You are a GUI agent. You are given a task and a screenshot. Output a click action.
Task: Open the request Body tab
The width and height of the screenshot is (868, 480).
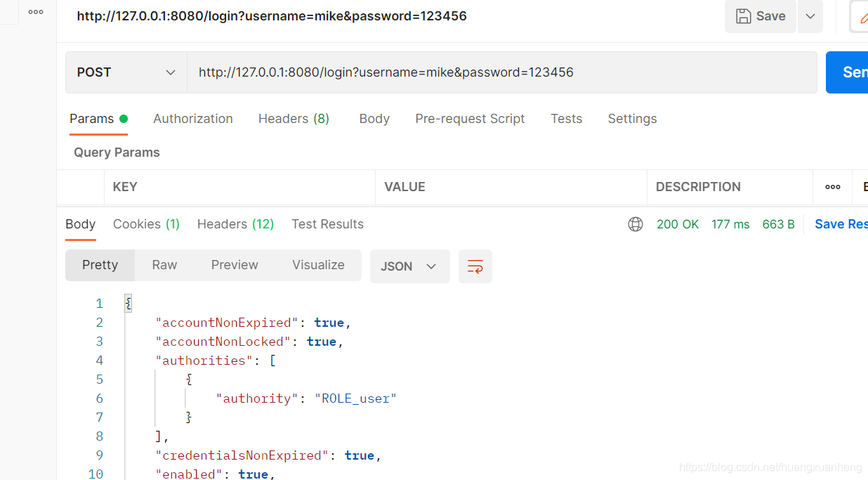pos(374,119)
